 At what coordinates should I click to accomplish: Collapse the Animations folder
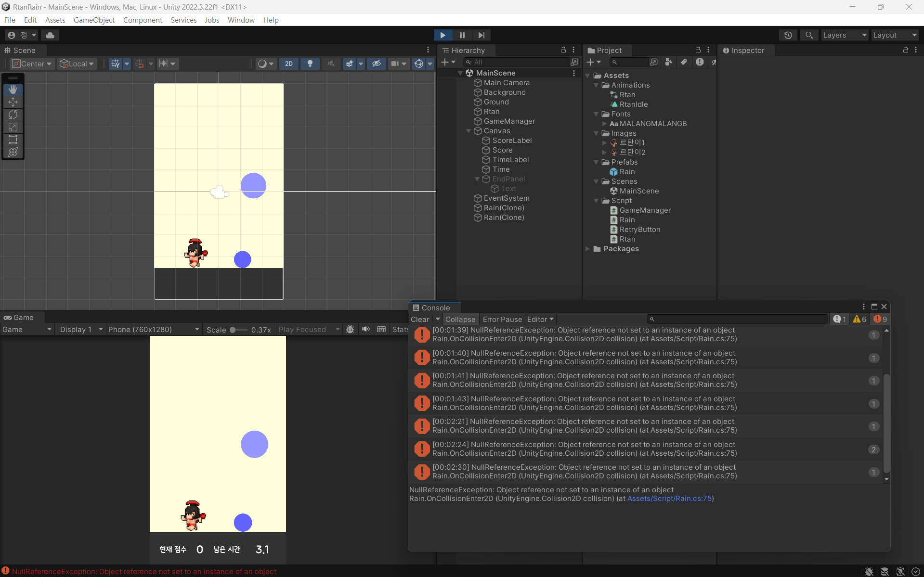pyautogui.click(x=596, y=85)
